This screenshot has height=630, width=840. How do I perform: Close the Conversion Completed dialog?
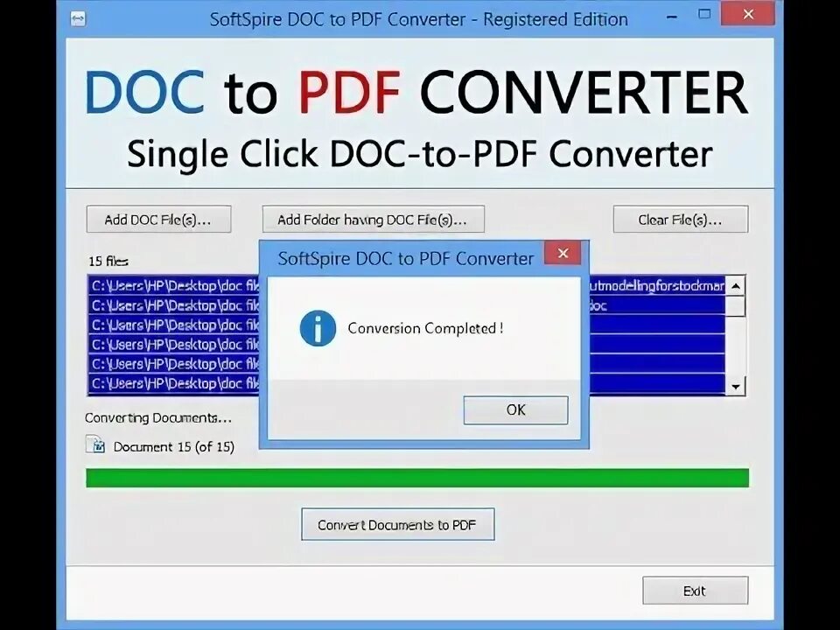point(563,254)
